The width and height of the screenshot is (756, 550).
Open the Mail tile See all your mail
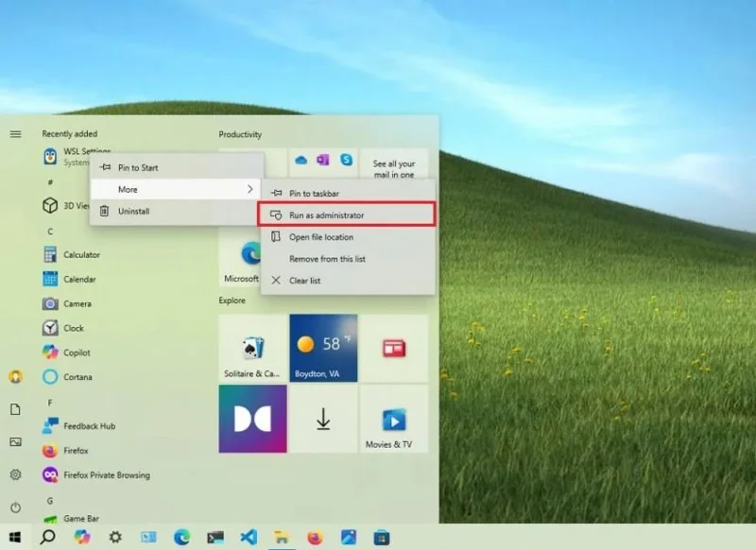point(394,163)
